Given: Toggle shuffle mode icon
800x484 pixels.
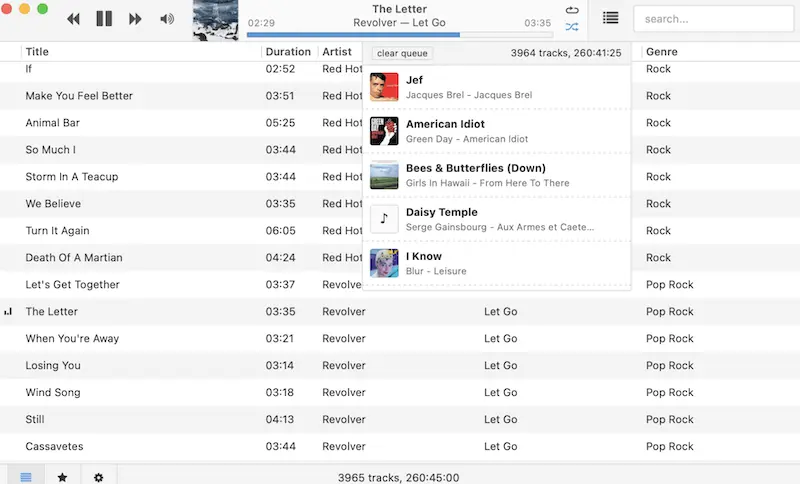Looking at the screenshot, I should (x=572, y=27).
